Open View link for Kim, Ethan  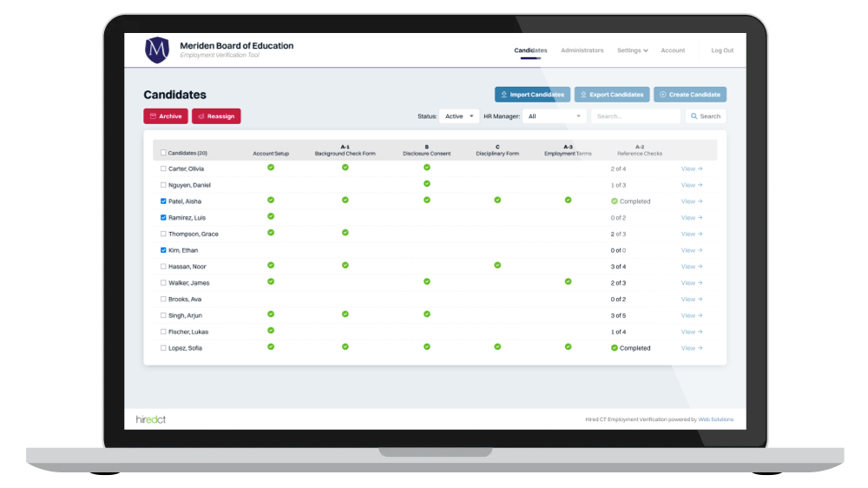pos(692,250)
